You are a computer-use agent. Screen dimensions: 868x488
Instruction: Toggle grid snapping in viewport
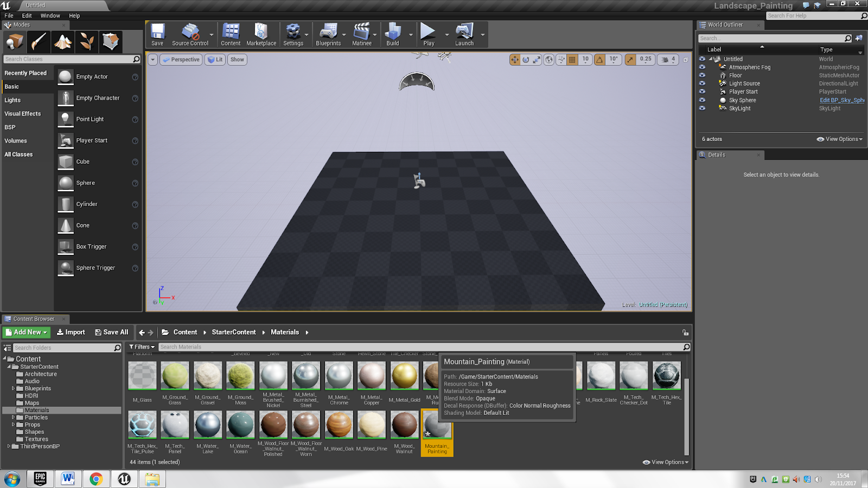(x=572, y=60)
